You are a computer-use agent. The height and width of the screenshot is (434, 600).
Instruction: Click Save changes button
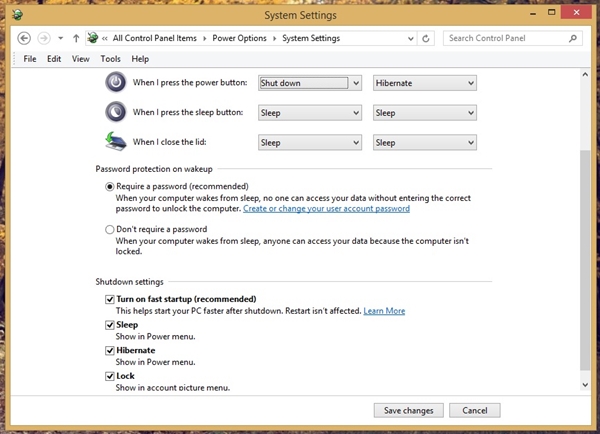click(409, 411)
